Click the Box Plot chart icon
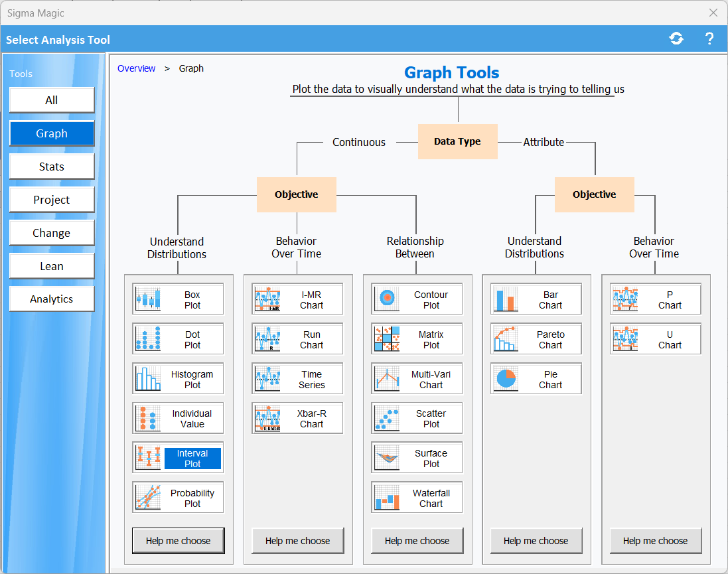The image size is (728, 574). 148,299
